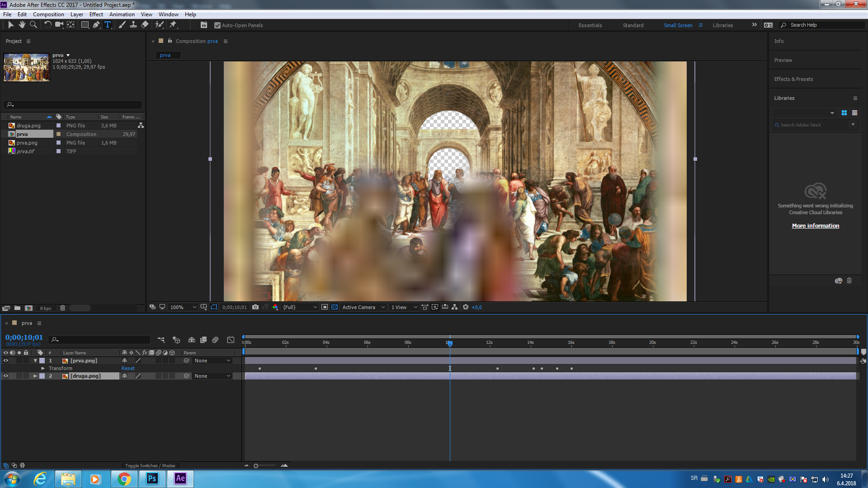Click timeline zoom slider handle
Viewport: 868px width, 488px height.
(256, 466)
